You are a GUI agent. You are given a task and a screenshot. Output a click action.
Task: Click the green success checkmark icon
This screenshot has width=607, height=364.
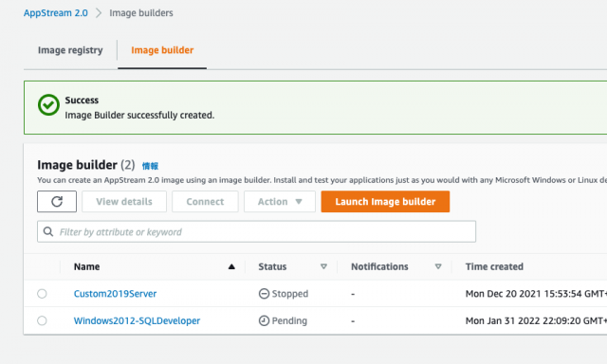[48, 105]
